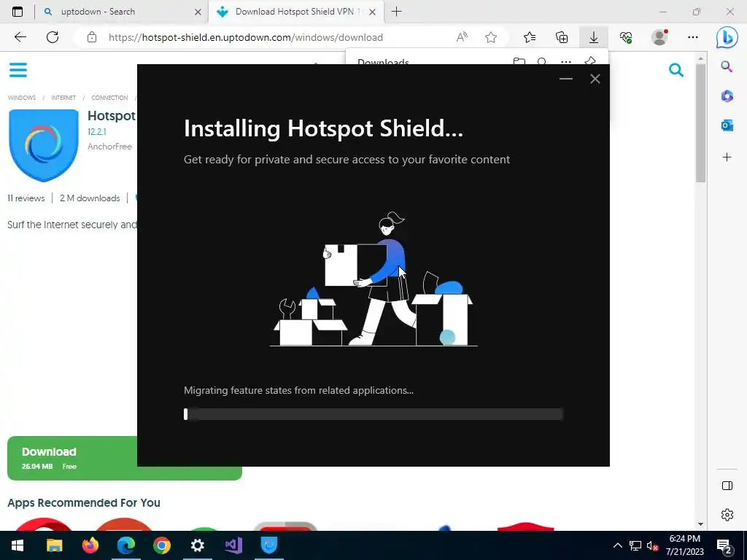Screen dimensions: 747x560
Task: Open the Favorites list
Action: 530,37
